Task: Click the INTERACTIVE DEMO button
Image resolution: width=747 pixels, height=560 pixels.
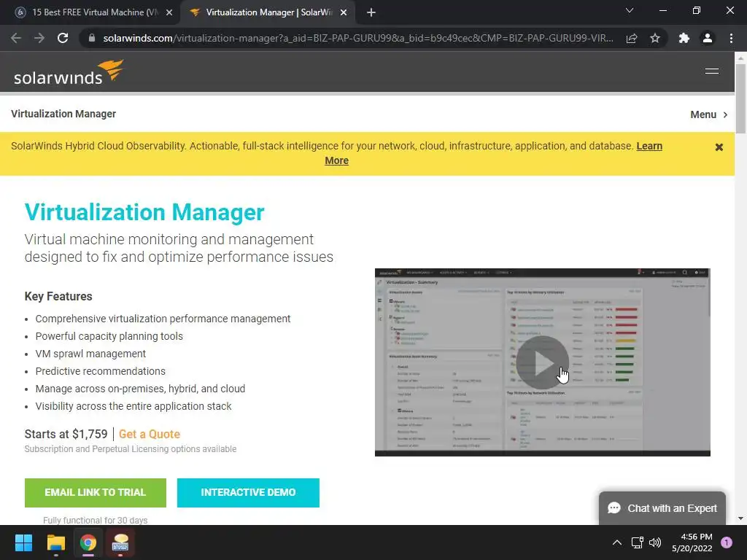Action: [x=248, y=493]
